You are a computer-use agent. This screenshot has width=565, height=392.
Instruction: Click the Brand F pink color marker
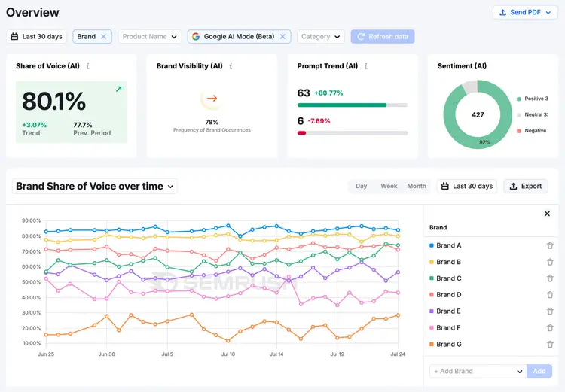tap(432, 328)
